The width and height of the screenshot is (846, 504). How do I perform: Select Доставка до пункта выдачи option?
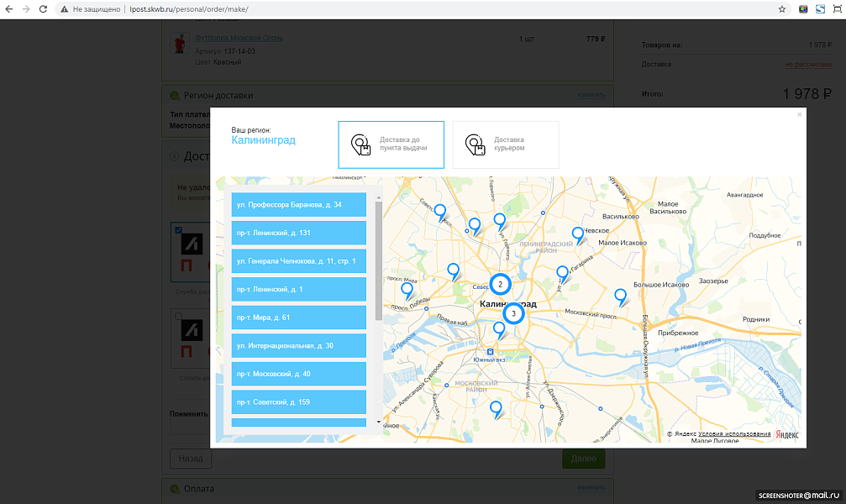(x=391, y=144)
